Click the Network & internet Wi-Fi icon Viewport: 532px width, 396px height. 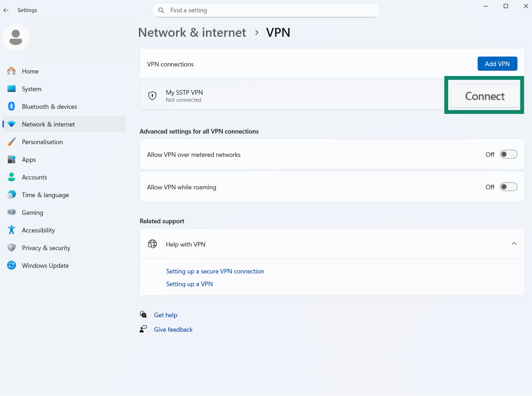12,124
